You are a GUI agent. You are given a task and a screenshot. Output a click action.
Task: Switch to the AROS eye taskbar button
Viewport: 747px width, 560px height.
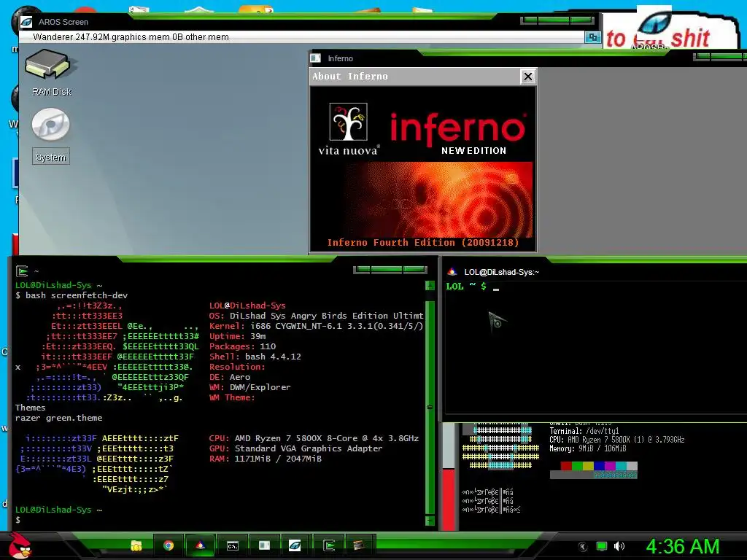[x=295, y=545]
